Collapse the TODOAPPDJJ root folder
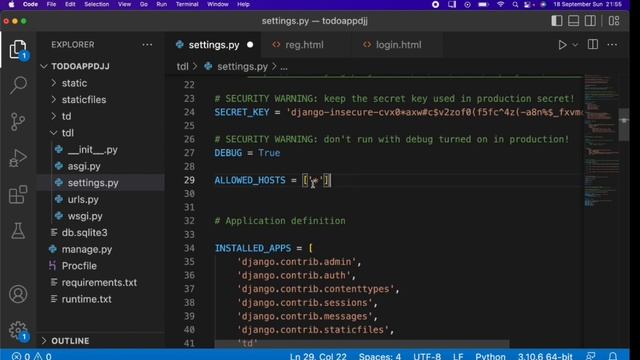The width and height of the screenshot is (640, 360). click(44, 66)
